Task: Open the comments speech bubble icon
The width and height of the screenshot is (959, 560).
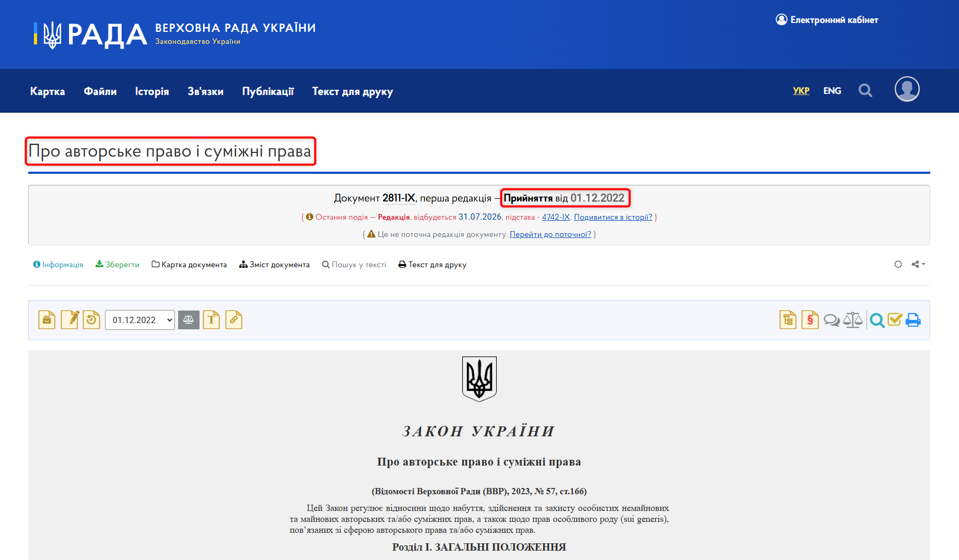Action: click(832, 320)
